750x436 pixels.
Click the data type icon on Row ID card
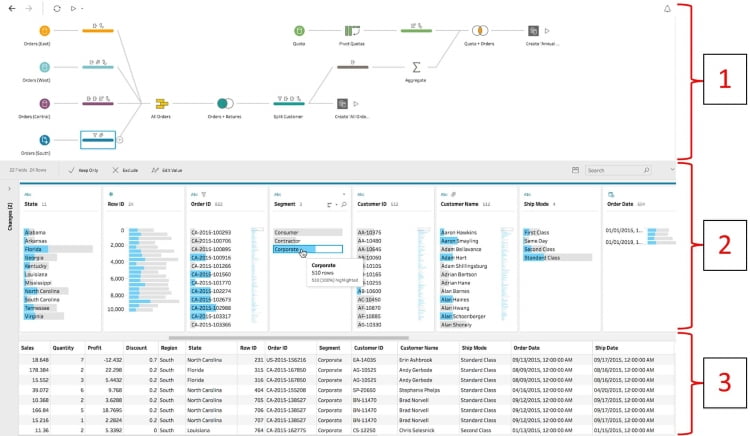click(111, 194)
